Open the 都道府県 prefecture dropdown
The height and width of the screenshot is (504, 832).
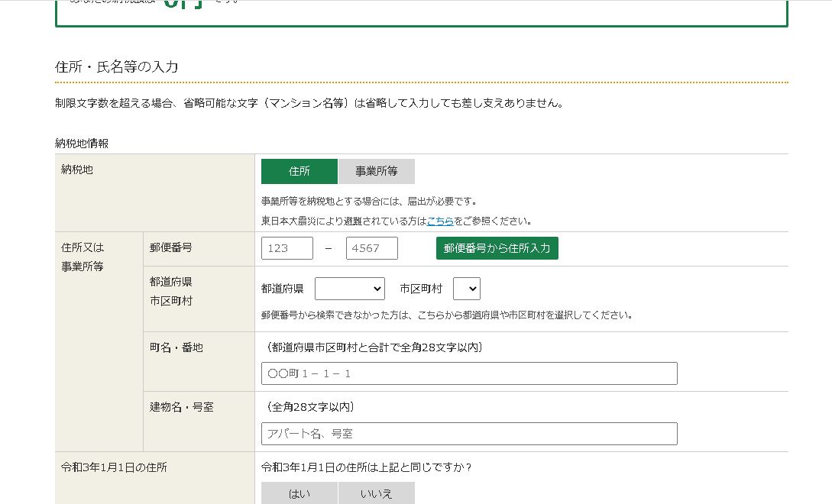(x=349, y=289)
